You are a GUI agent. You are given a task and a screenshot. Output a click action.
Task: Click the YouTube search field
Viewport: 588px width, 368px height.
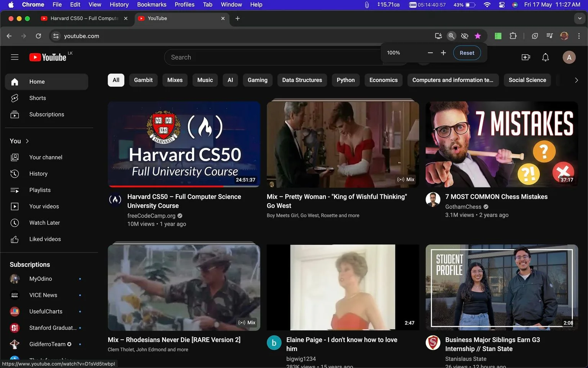[268, 57]
